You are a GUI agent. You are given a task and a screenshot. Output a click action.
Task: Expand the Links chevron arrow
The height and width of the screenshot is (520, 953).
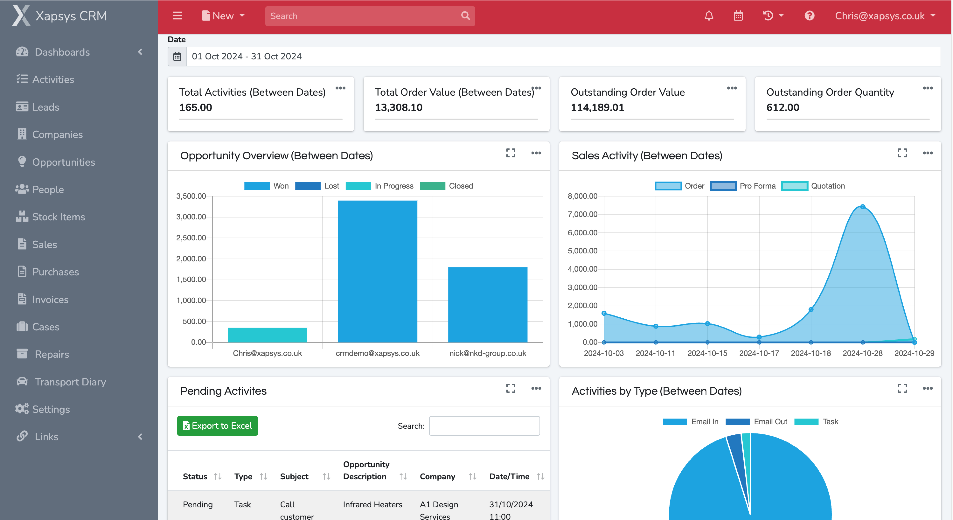click(x=140, y=437)
